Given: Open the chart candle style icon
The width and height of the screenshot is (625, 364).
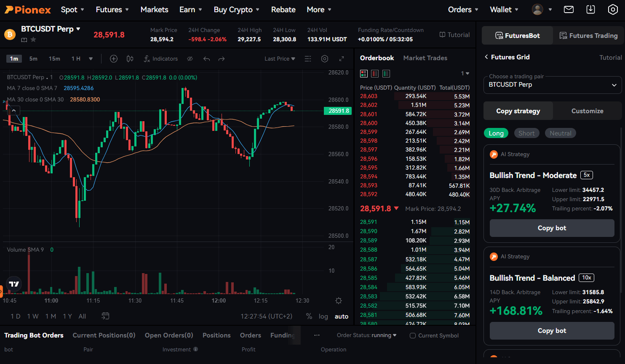Looking at the screenshot, I should click(x=130, y=59).
